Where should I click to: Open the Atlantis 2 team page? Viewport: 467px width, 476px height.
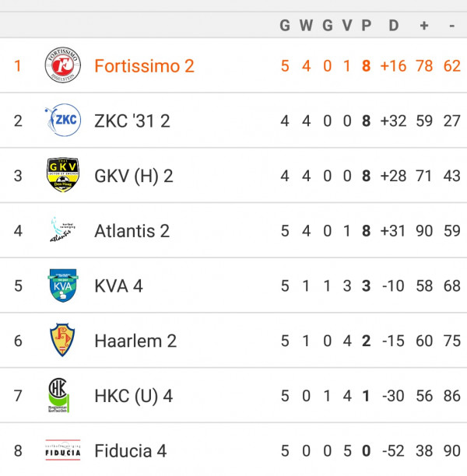coord(132,231)
